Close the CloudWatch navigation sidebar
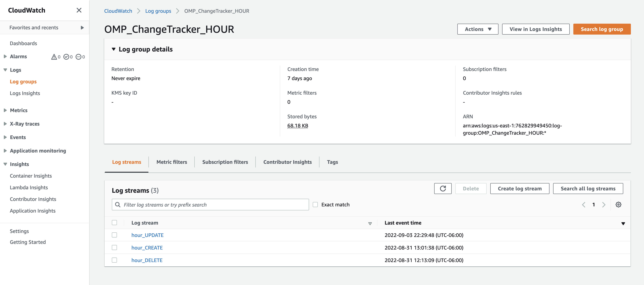Image resolution: width=644 pixels, height=285 pixels. [79, 10]
